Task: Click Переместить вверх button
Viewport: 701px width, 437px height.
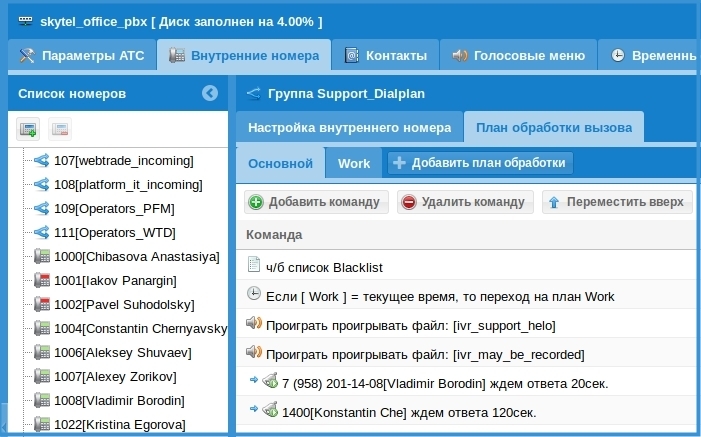Action: point(617,202)
